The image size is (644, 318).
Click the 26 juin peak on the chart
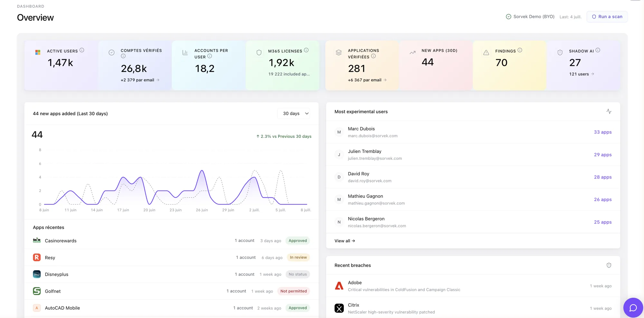202,170
